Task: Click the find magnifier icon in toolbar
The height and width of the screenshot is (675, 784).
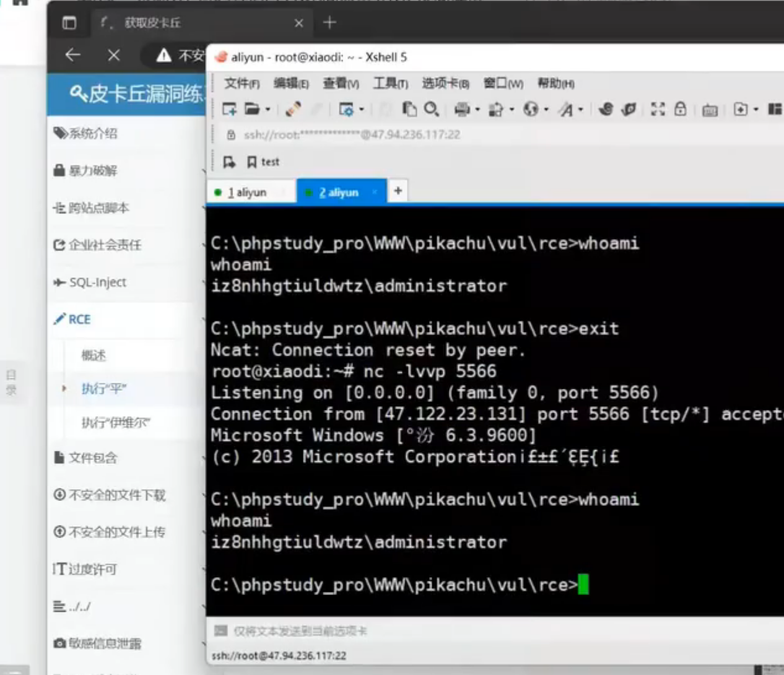Action: 431,109
